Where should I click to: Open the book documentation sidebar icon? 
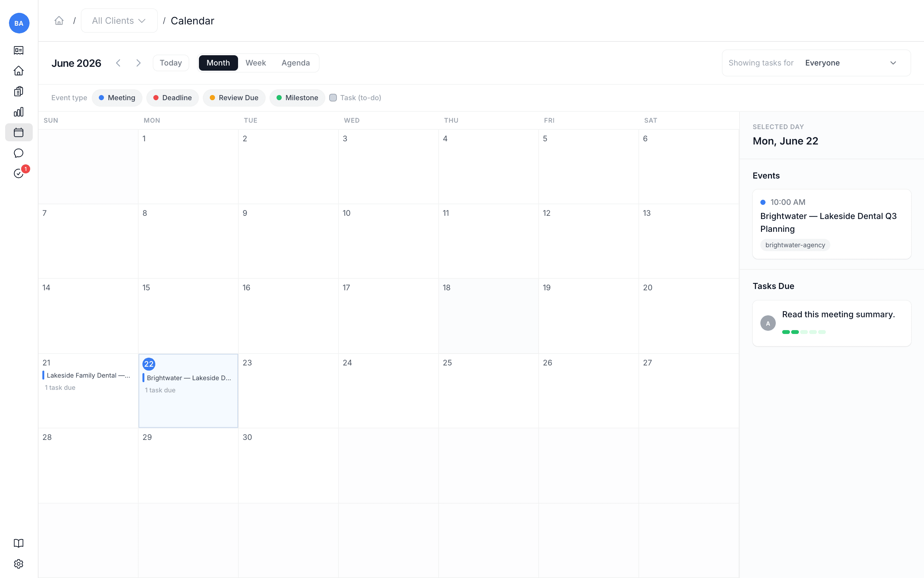coord(19,543)
